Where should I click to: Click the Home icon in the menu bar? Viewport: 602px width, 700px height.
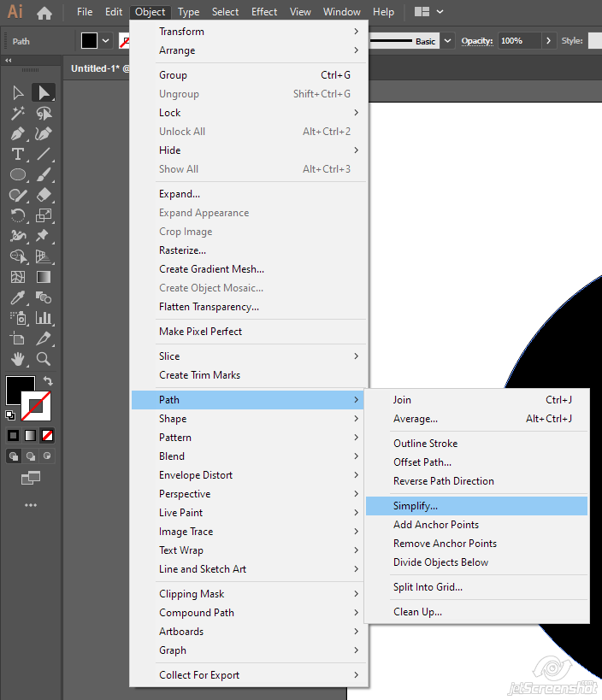(x=44, y=13)
